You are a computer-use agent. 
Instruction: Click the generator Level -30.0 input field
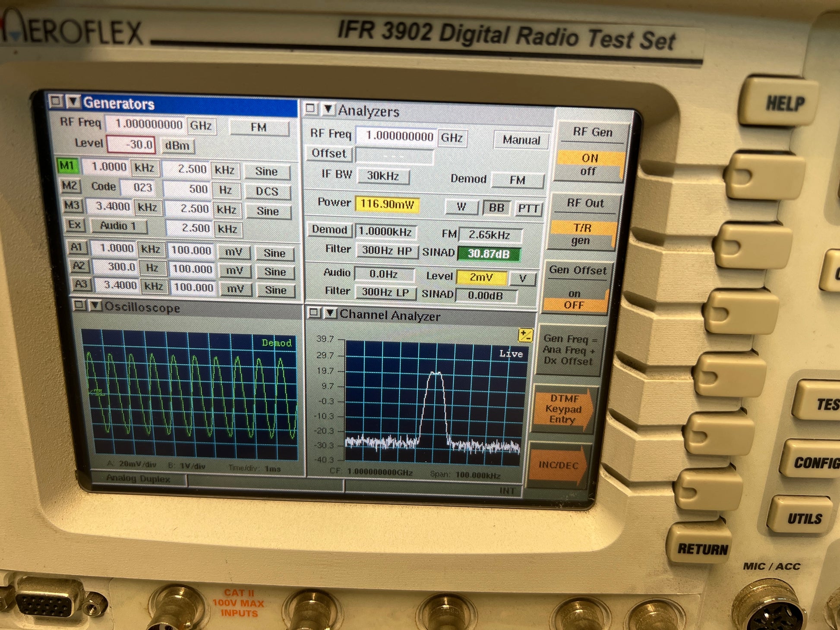tap(131, 144)
